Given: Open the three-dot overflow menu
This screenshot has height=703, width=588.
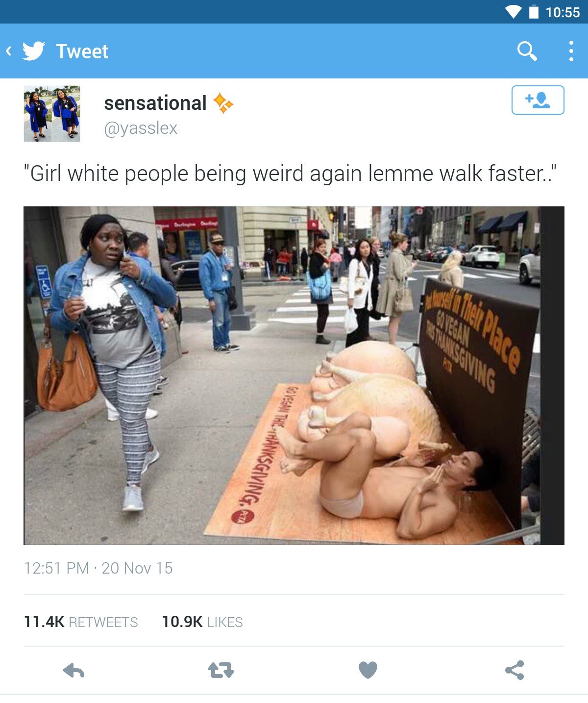Looking at the screenshot, I should point(571,51).
